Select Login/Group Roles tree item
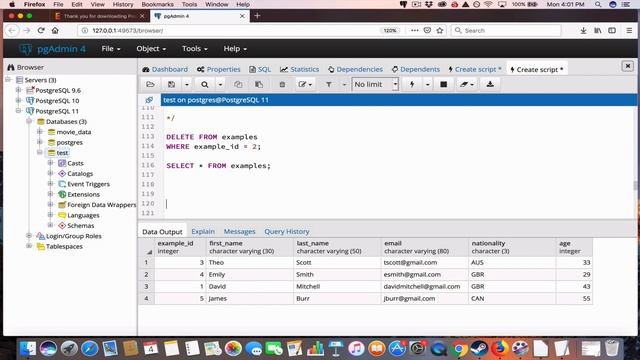This screenshot has width=640, height=360. (73, 236)
